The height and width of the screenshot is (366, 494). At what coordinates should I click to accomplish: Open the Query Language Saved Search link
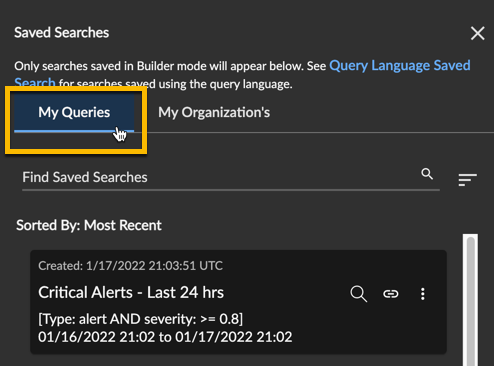(399, 66)
